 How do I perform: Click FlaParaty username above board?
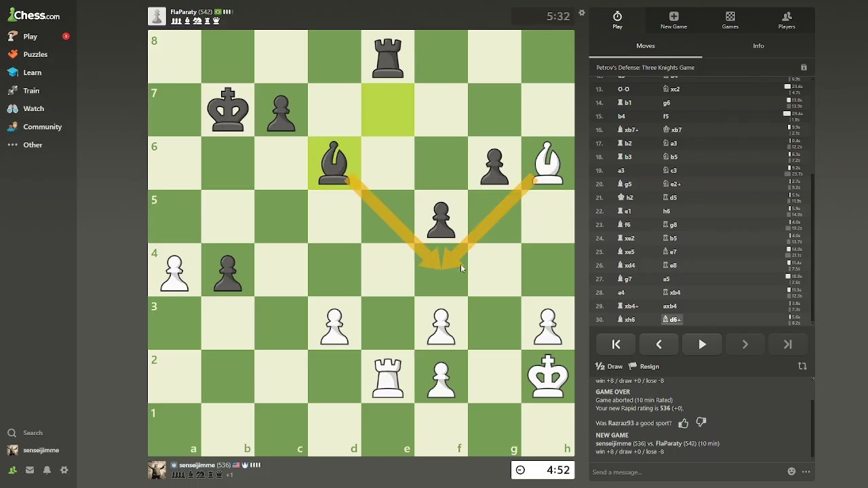coord(183,12)
